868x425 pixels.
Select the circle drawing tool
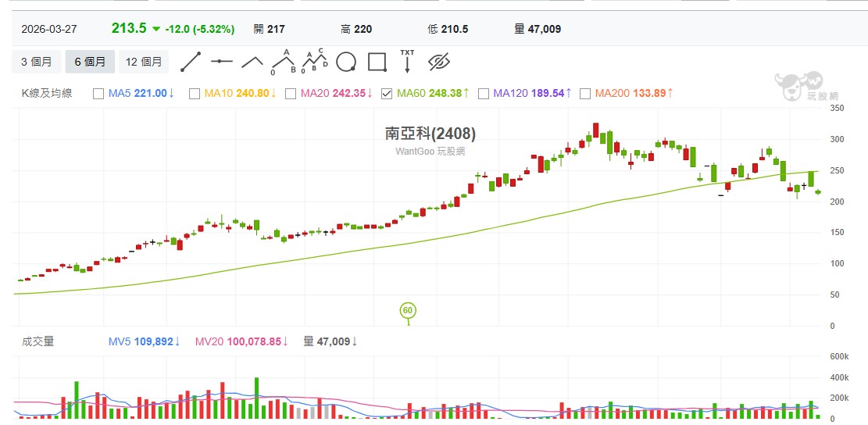click(346, 62)
